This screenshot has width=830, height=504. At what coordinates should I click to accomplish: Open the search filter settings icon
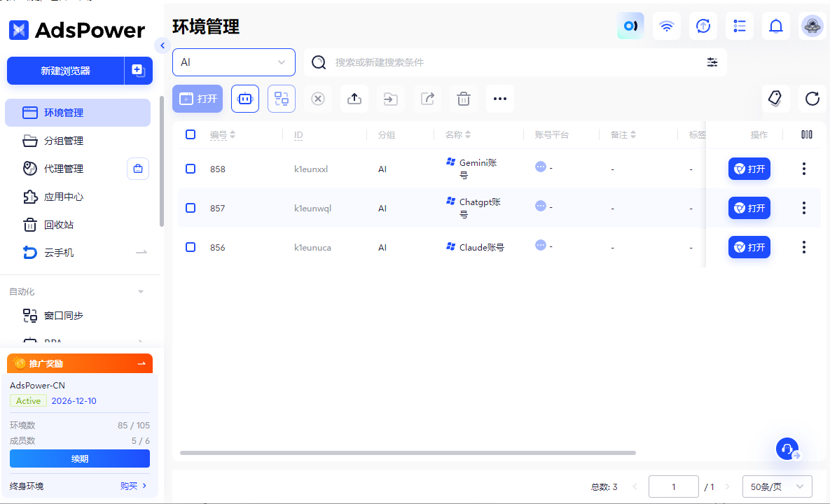pyautogui.click(x=712, y=62)
